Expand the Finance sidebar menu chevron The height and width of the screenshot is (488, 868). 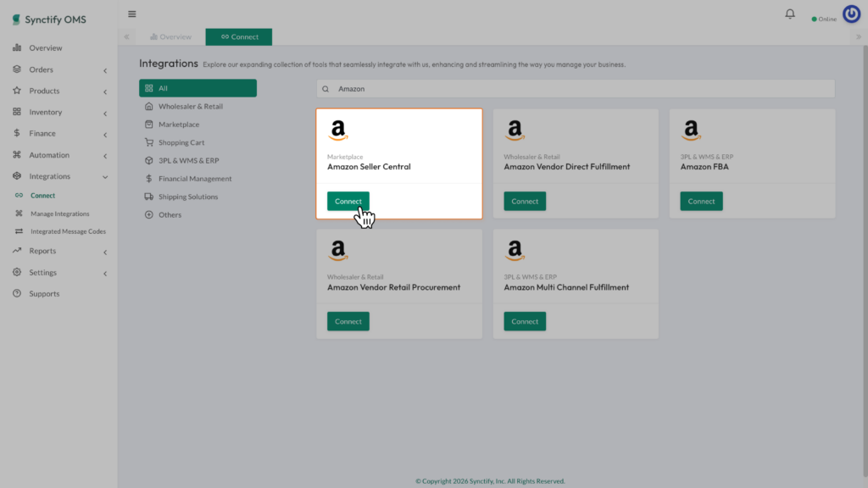tap(105, 135)
